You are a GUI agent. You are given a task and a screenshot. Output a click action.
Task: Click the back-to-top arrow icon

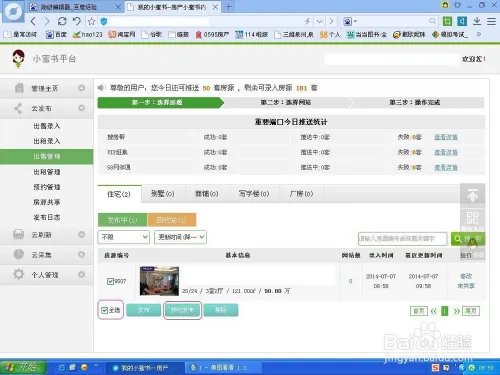tap(473, 195)
